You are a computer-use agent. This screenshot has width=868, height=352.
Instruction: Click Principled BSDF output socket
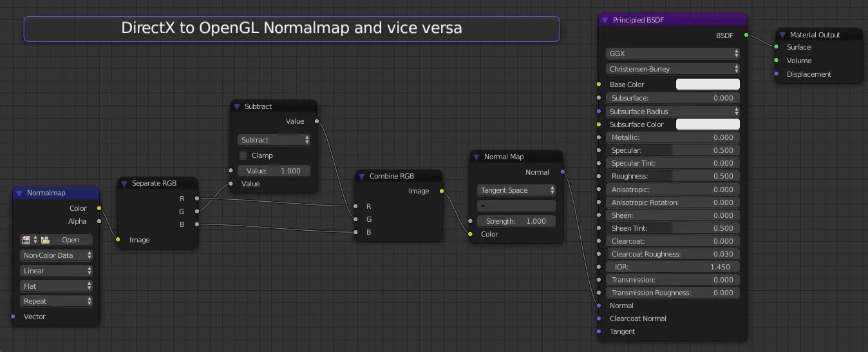tap(746, 35)
